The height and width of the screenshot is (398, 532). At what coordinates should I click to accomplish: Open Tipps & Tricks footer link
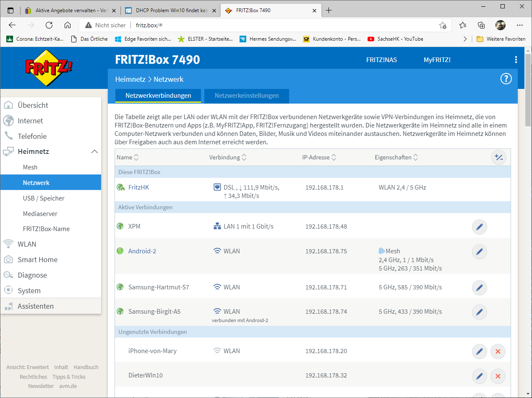coord(69,377)
